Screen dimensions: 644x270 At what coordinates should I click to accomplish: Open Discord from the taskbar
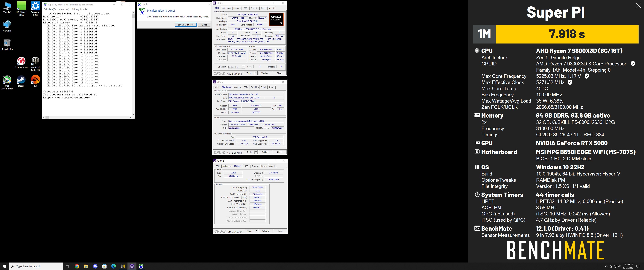95,266
